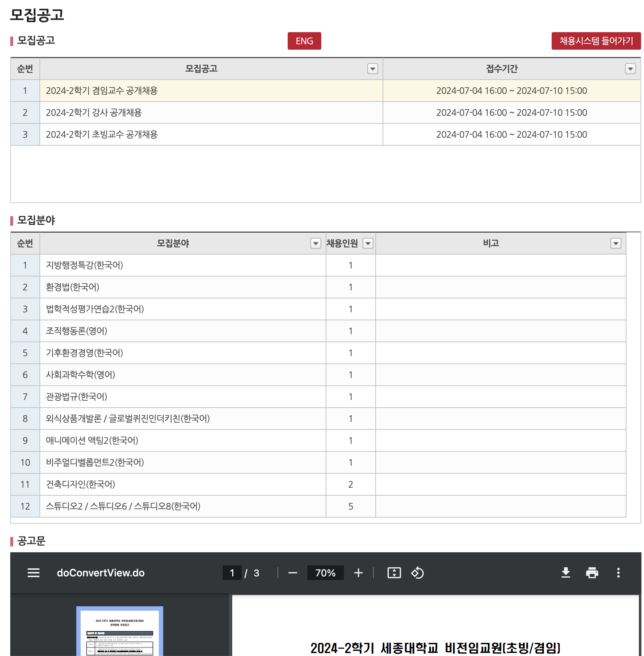Open the PDF viewer more-actions menu

pyautogui.click(x=618, y=573)
